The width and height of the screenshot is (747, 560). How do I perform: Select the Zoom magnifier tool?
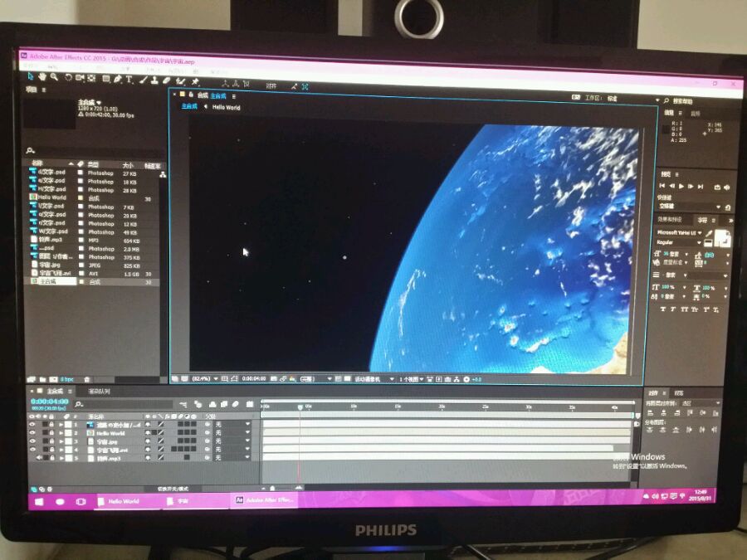[54, 76]
